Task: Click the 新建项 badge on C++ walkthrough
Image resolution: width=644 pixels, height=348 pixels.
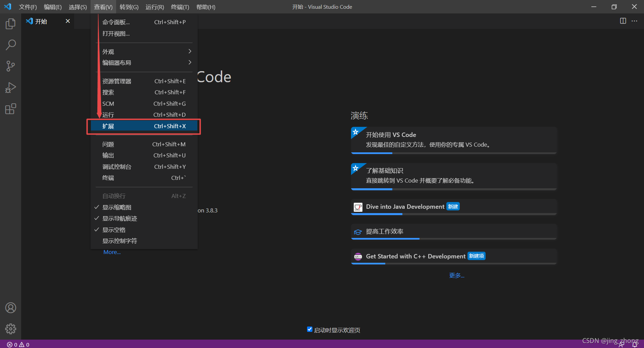Action: click(477, 256)
